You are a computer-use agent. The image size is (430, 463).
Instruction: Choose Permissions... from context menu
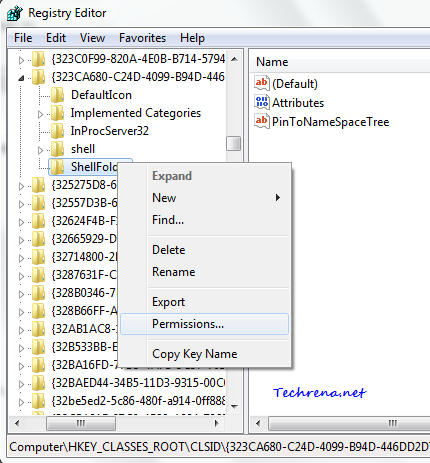[x=204, y=324]
